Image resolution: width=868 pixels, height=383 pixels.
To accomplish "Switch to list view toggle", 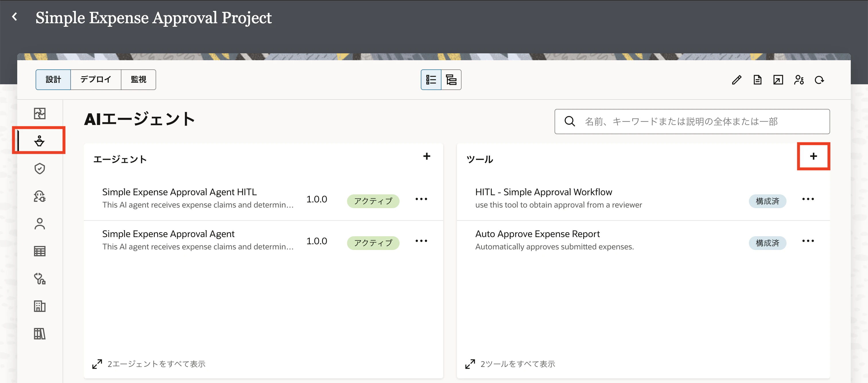I will [x=431, y=80].
